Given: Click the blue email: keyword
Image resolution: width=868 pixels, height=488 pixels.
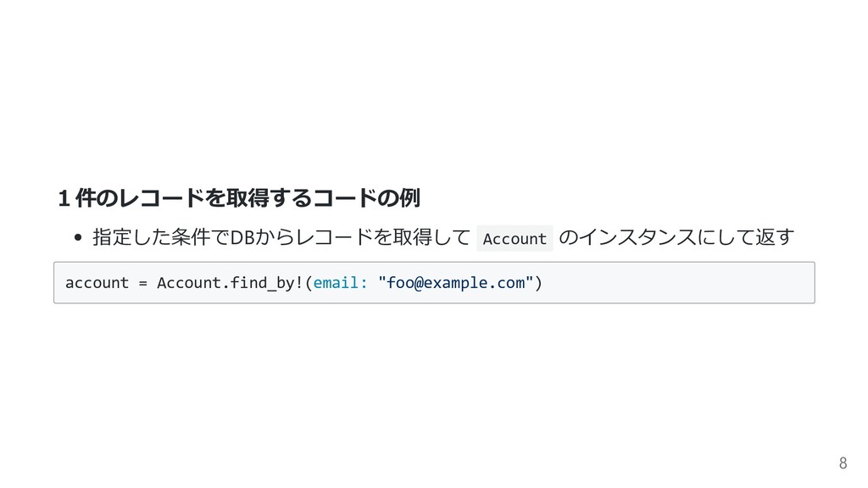Looking at the screenshot, I should (x=341, y=283).
